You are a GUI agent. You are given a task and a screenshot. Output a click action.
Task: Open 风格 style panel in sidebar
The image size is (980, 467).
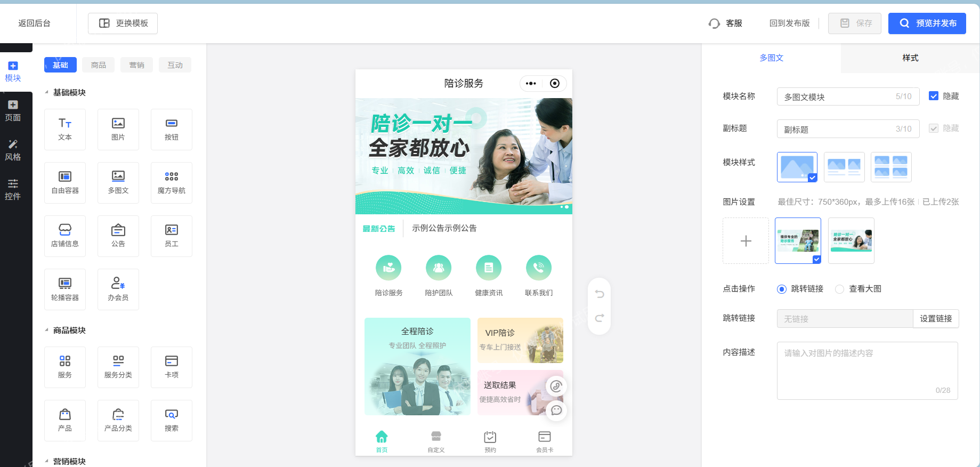coord(13,150)
